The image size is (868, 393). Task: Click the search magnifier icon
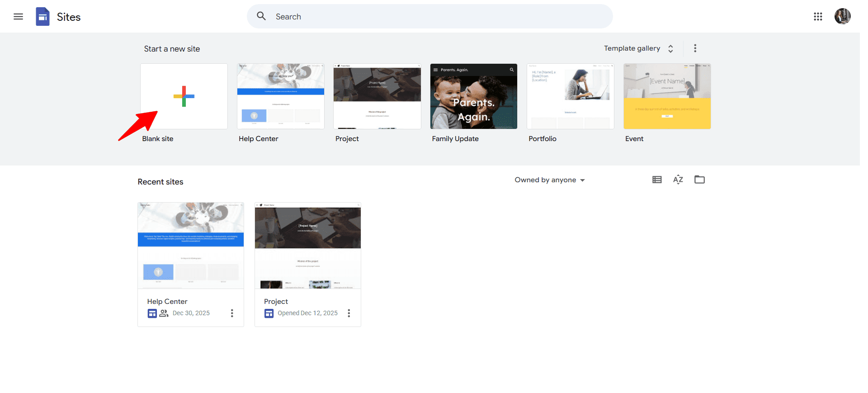[x=261, y=16]
